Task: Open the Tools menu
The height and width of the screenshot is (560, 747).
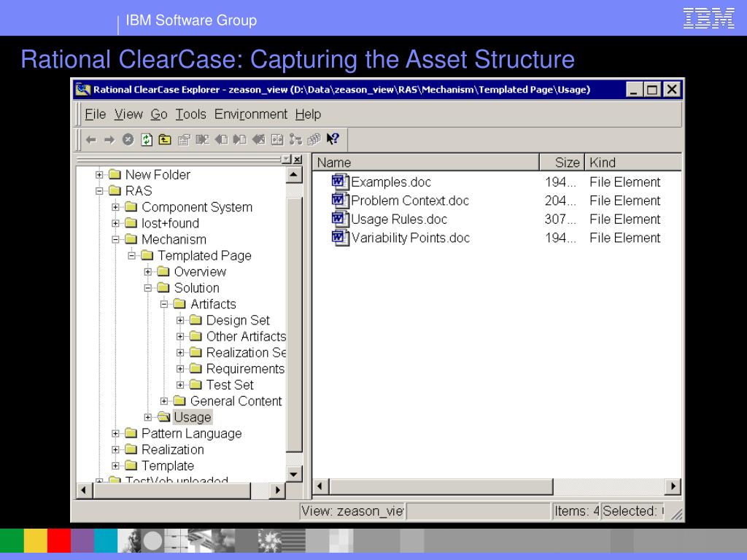Action: pos(190,114)
